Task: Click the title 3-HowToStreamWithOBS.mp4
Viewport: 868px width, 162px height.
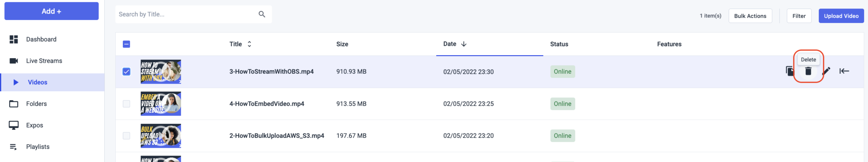Action: 272,72
